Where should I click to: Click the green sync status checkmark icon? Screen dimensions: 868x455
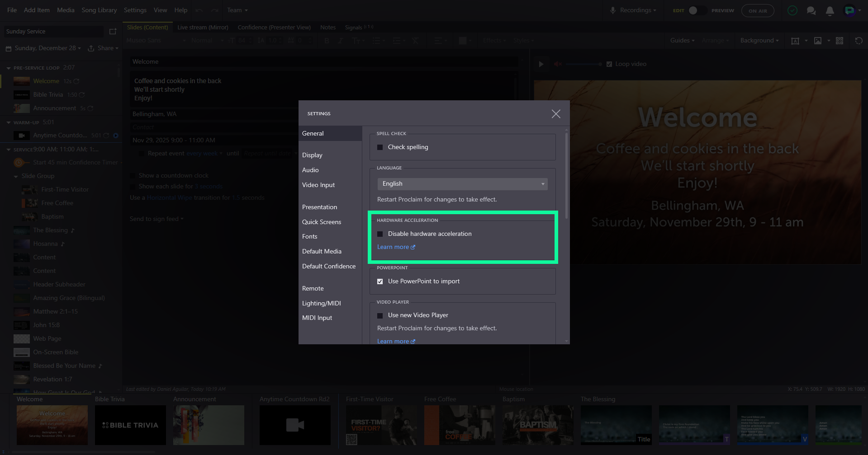(x=792, y=10)
